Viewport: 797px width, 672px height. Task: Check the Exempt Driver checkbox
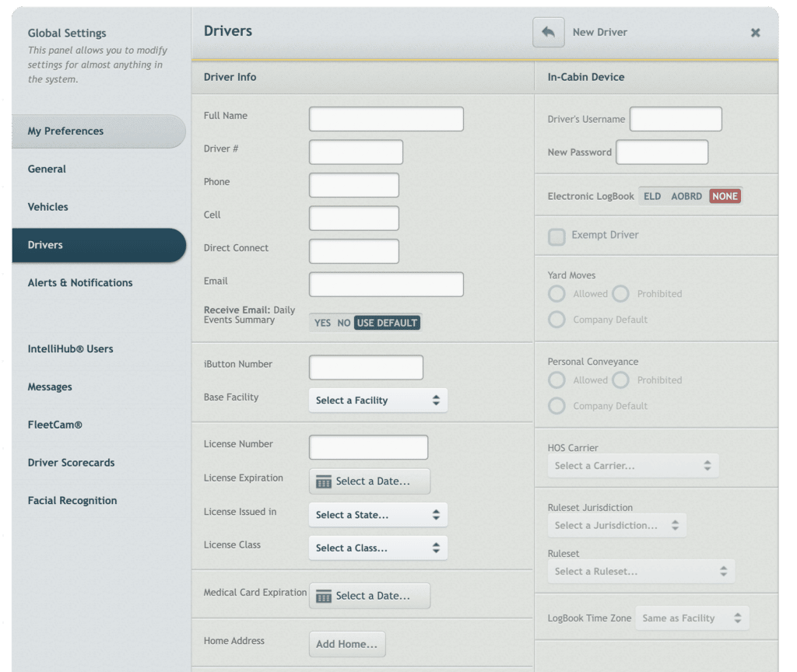(556, 236)
